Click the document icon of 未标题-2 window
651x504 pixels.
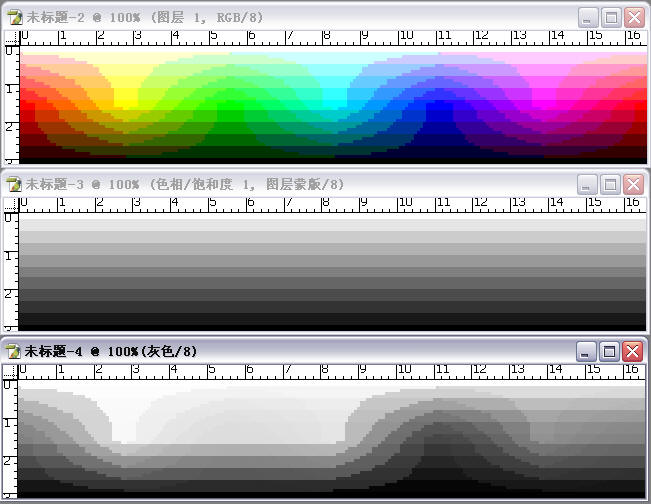(15, 18)
